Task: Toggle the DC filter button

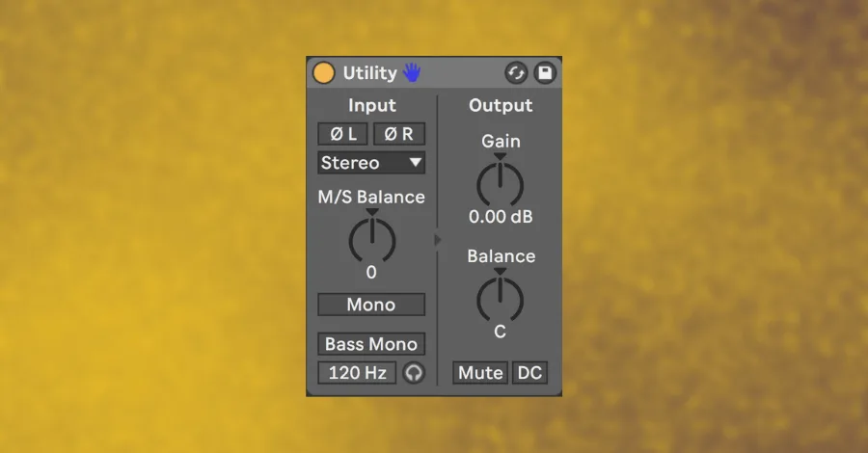Action: click(x=529, y=373)
